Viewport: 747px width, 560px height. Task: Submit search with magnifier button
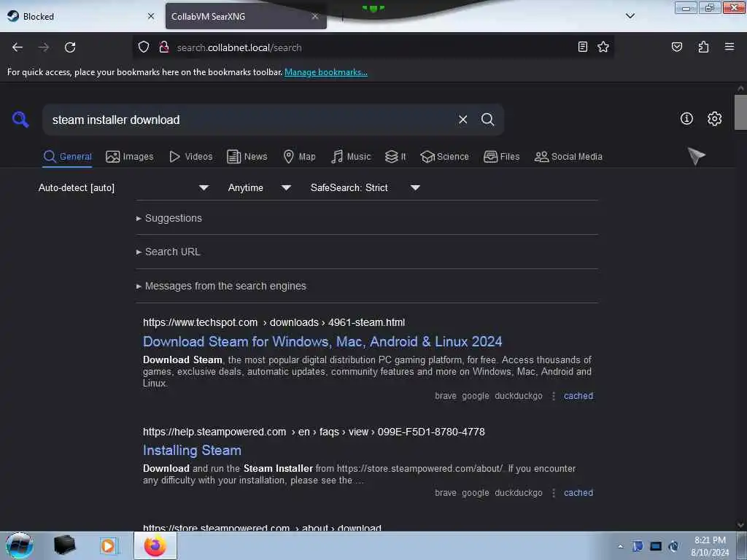[x=487, y=120]
